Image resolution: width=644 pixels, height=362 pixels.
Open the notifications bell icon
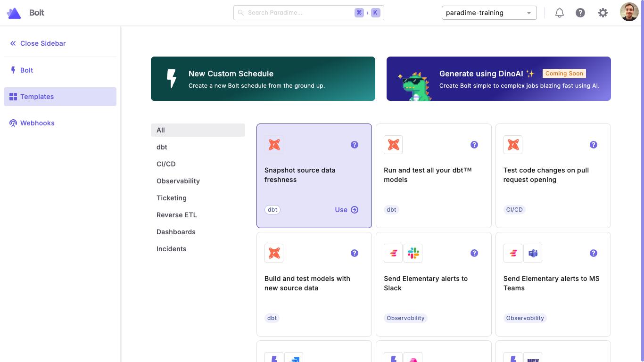point(559,13)
